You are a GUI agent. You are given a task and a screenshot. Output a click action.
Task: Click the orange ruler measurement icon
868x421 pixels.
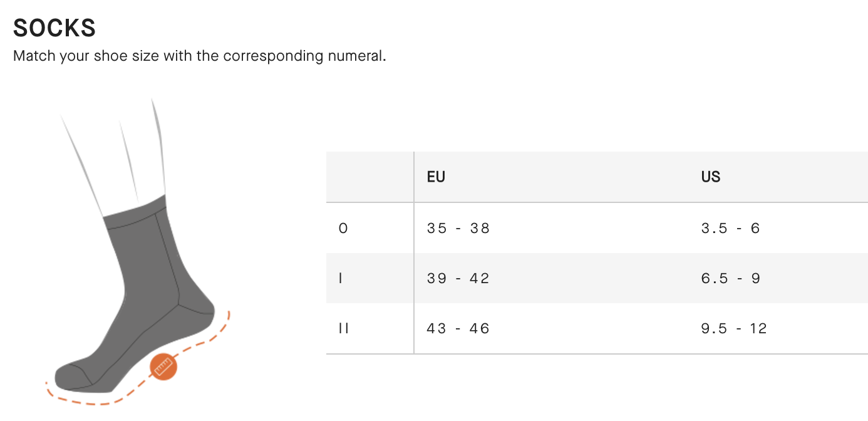coord(164,366)
